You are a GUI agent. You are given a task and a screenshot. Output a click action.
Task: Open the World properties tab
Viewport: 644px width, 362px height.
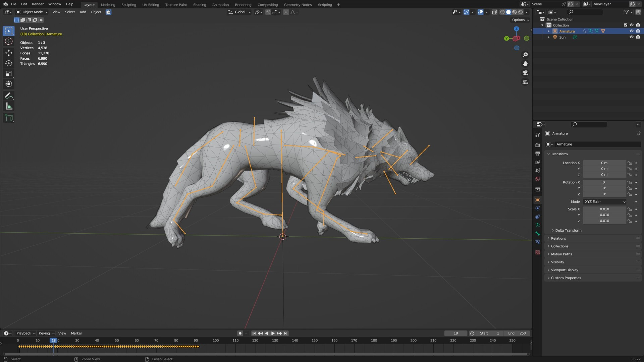tap(538, 179)
